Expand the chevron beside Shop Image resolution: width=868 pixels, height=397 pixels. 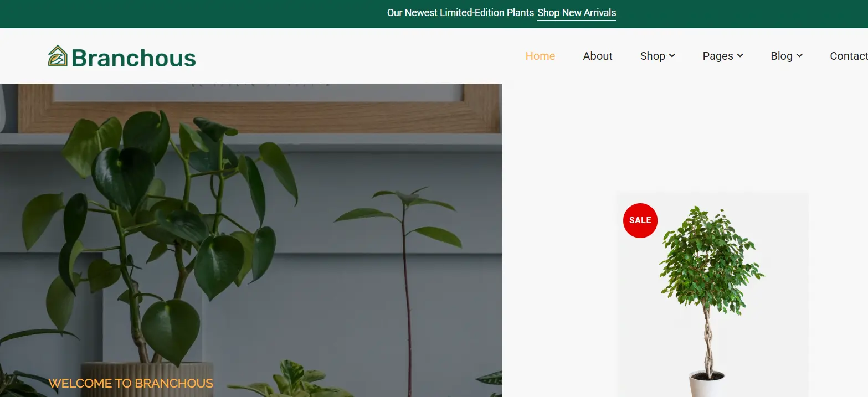point(672,55)
